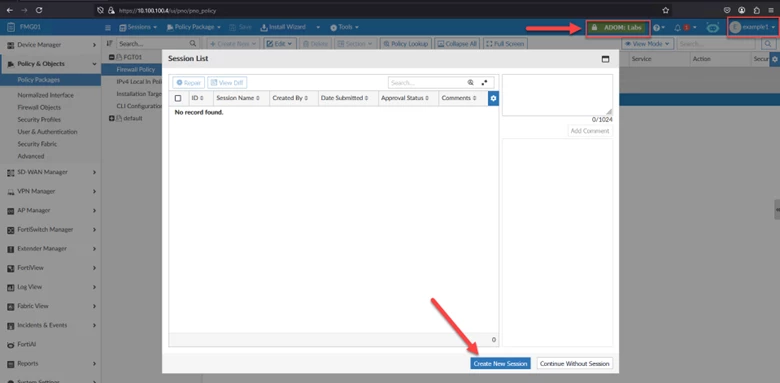Sort sessions by Approval Status column
Viewport: 780px width, 383px height.
click(x=404, y=98)
